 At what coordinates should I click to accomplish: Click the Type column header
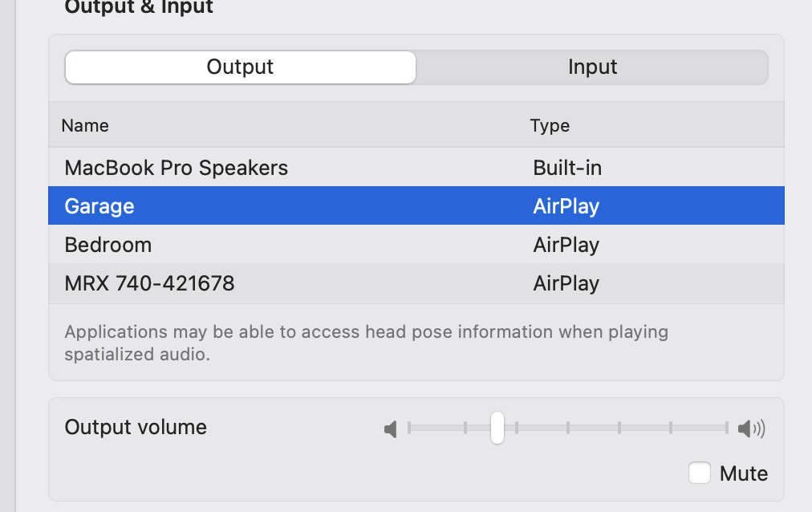pyautogui.click(x=550, y=126)
